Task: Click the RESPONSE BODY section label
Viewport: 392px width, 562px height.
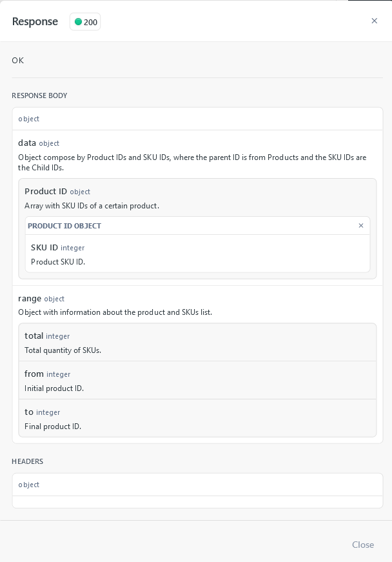Action: tap(39, 95)
